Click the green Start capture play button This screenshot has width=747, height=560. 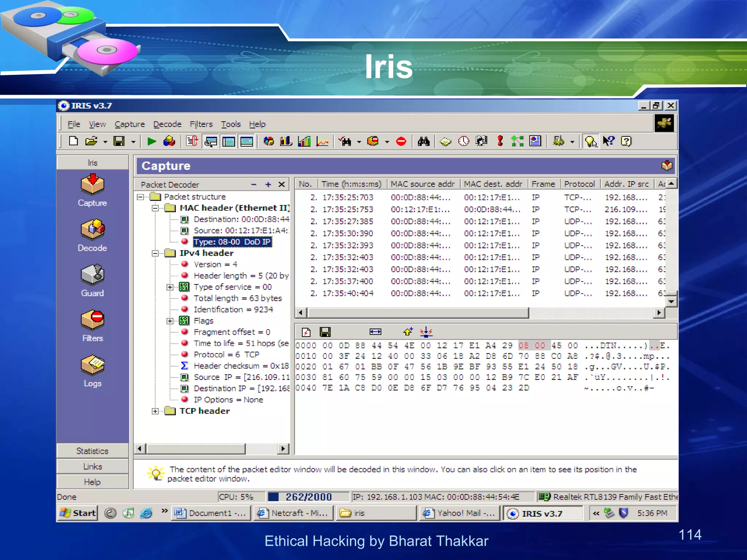pyautogui.click(x=151, y=141)
